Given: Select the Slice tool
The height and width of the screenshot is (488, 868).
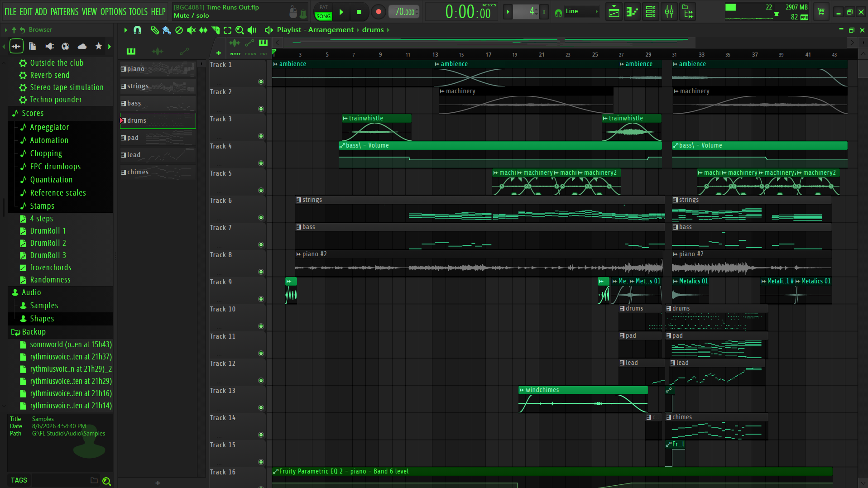Looking at the screenshot, I should [x=216, y=30].
